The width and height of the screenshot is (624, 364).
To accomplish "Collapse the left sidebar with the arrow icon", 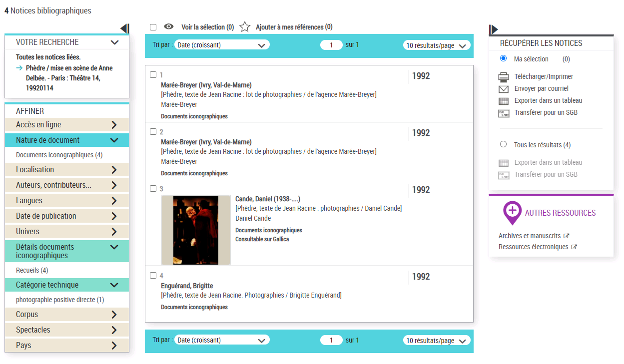I will (125, 29).
